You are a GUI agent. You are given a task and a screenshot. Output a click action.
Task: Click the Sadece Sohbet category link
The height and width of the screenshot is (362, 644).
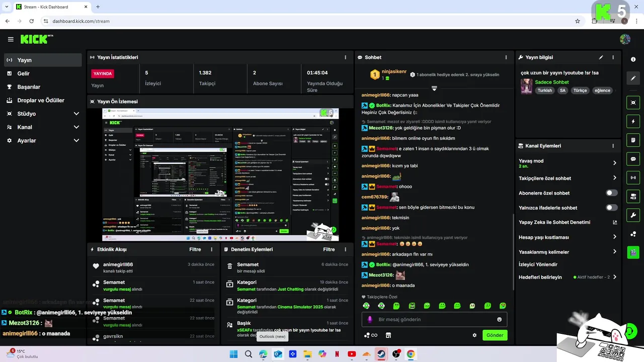[551, 82]
